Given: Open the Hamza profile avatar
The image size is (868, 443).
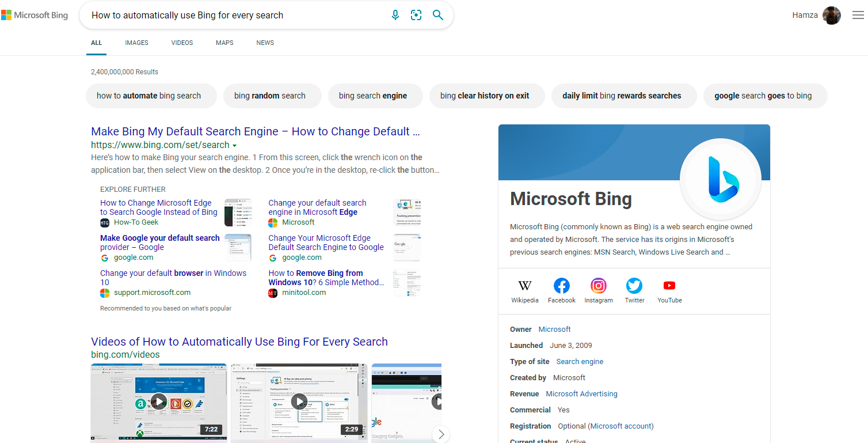Looking at the screenshot, I should [832, 16].
